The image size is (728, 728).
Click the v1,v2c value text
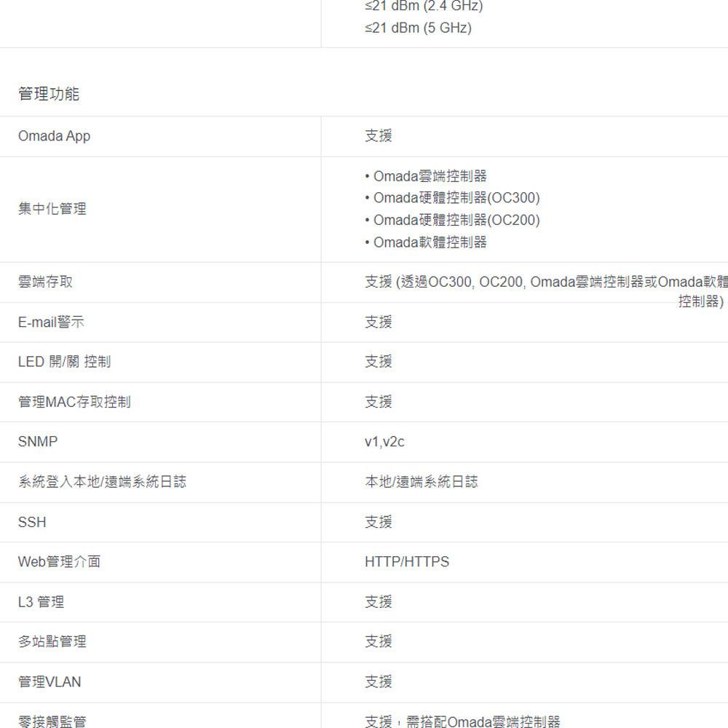[384, 442]
